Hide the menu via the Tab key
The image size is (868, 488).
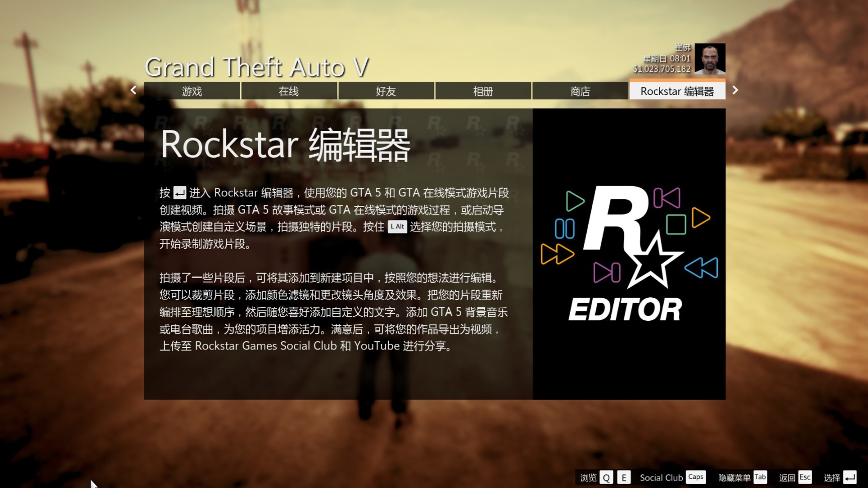tap(761, 477)
